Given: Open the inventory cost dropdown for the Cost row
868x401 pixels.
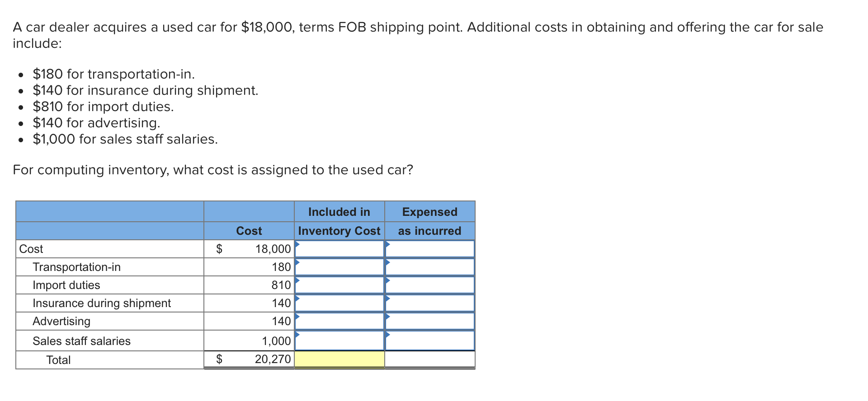Looking at the screenshot, I should coord(339,249).
